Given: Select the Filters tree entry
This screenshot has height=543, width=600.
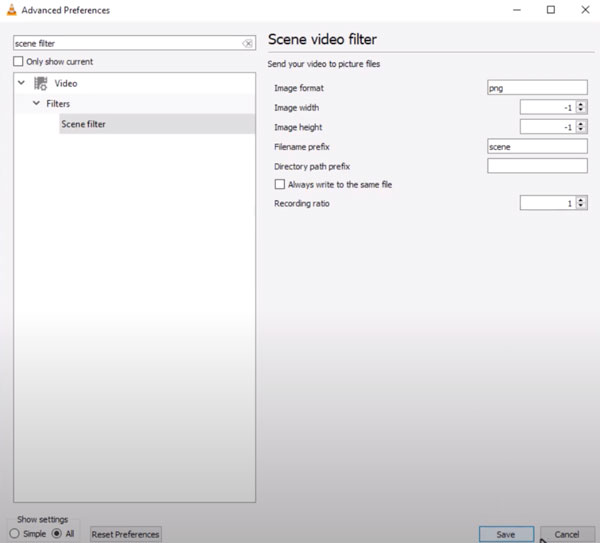Looking at the screenshot, I should 58,104.
